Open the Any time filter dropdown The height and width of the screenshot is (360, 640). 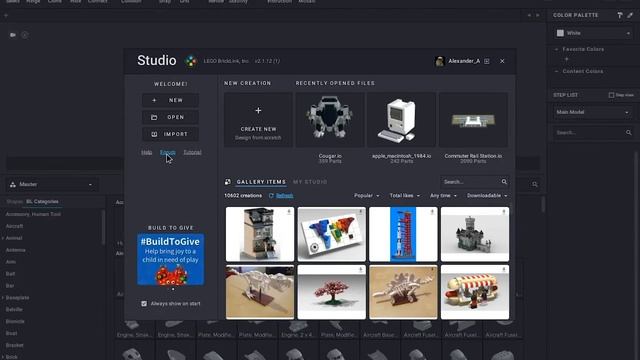click(443, 196)
